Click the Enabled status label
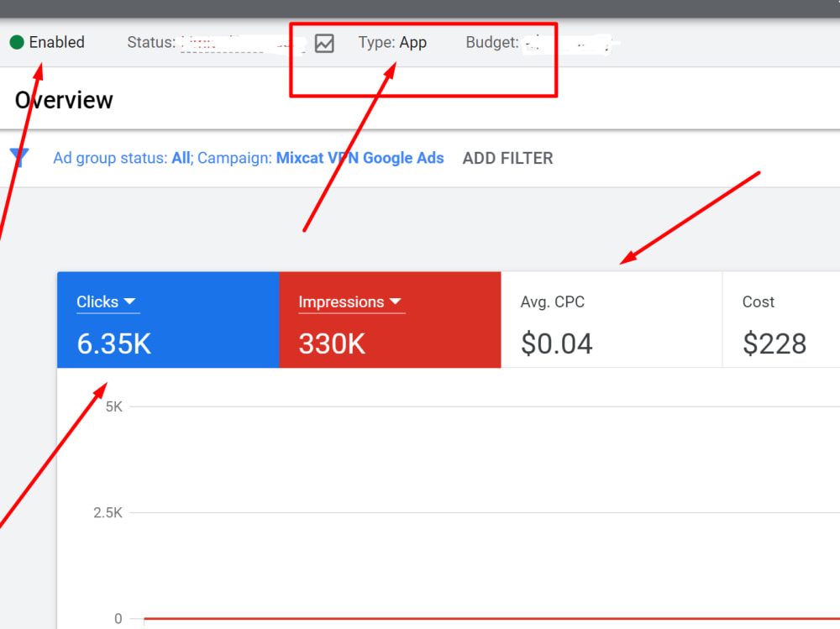Viewport: 840px width, 629px height. tap(57, 42)
